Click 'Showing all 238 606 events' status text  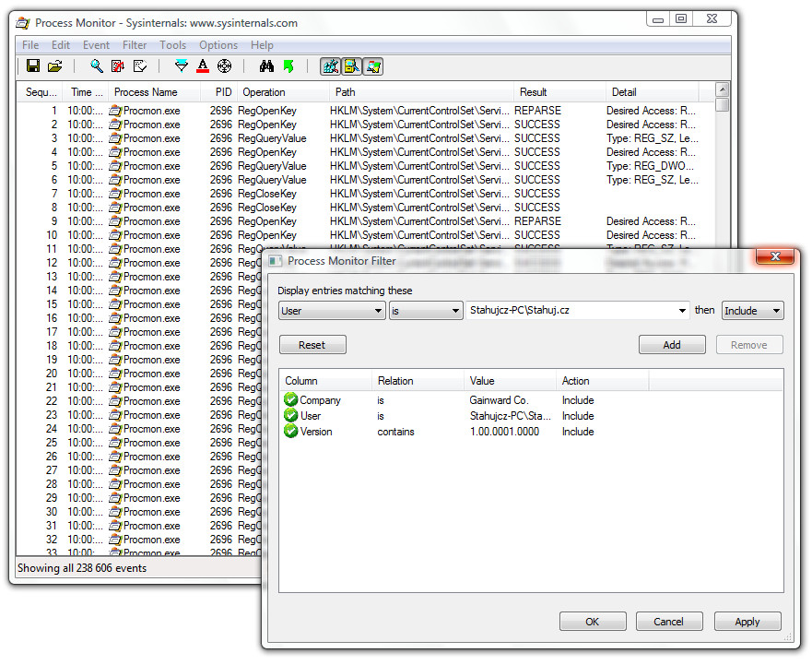coord(82,568)
